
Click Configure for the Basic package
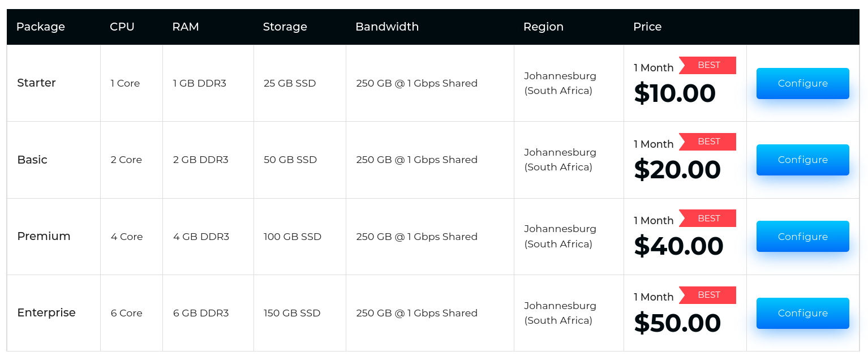pyautogui.click(x=802, y=160)
